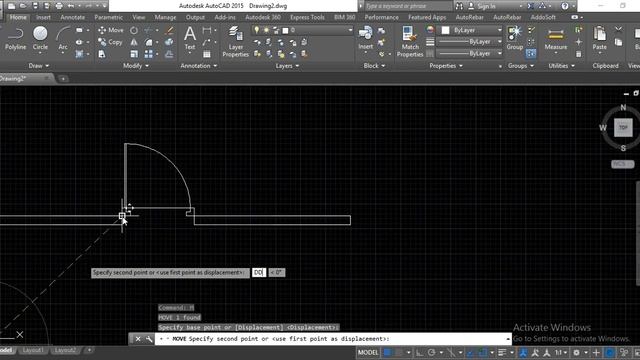Image resolution: width=640 pixels, height=360 pixels.
Task: Toggle Object Snap in status bar
Action: click(482, 352)
